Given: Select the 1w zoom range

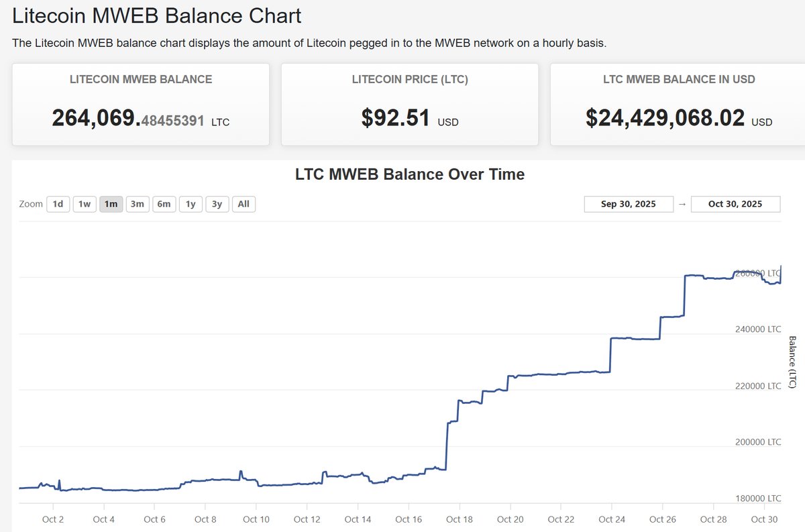Looking at the screenshot, I should (84, 204).
